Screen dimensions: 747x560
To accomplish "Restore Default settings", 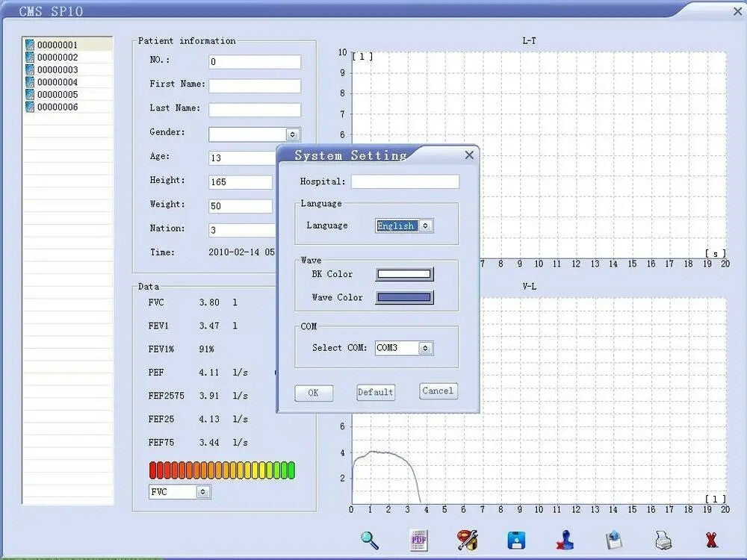I will 375,392.
